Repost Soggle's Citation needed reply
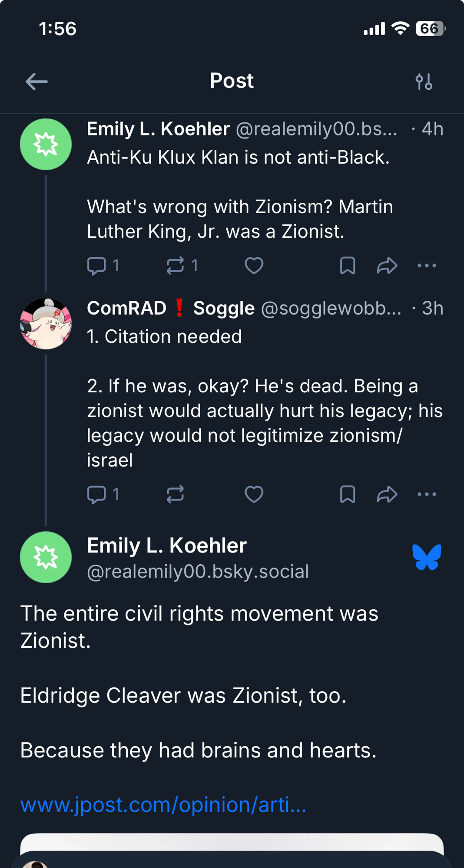 tap(176, 494)
